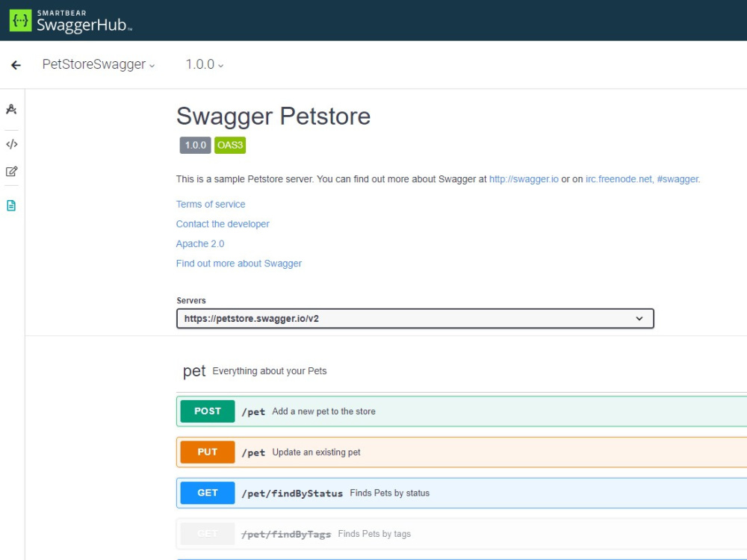Open the Terms of service link
The height and width of the screenshot is (560, 747).
click(210, 204)
